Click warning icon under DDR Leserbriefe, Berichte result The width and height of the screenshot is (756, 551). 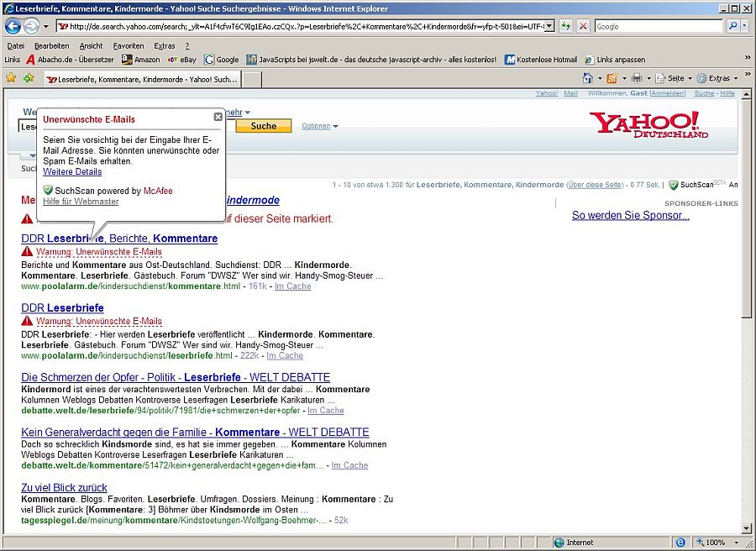coord(27,251)
